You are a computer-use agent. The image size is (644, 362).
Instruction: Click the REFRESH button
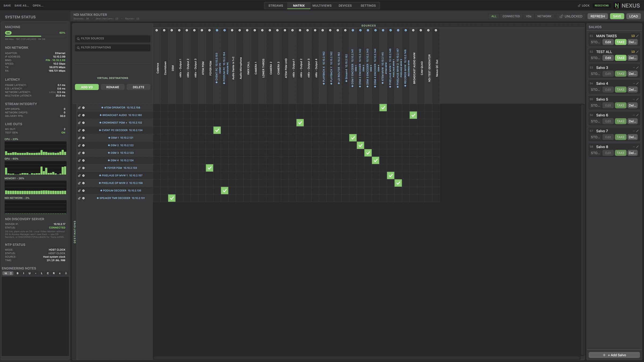point(598,16)
